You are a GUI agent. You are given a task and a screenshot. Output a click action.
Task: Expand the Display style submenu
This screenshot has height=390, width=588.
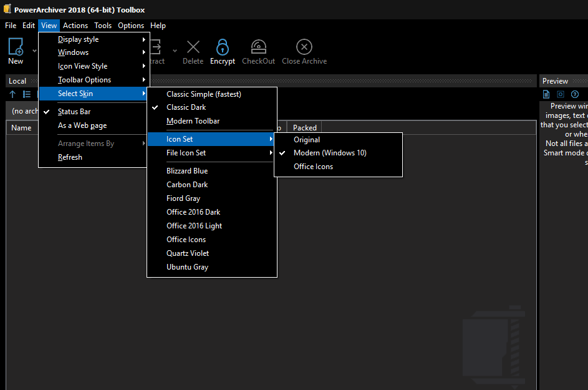(94, 39)
